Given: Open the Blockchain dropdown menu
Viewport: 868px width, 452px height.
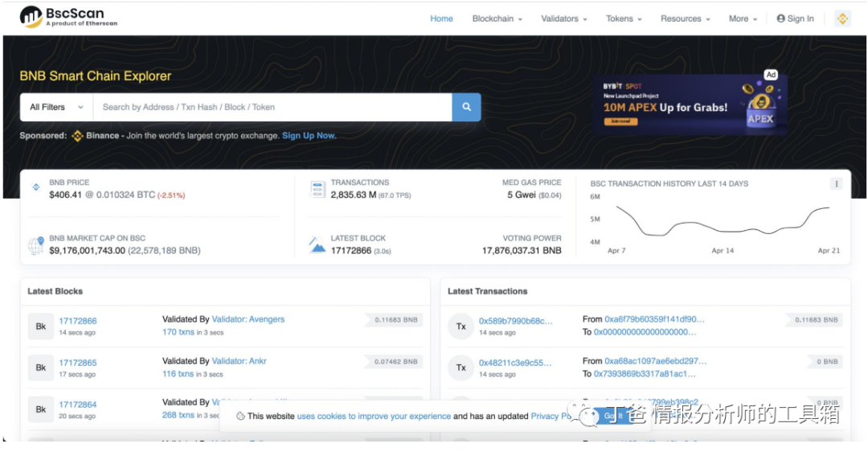Looking at the screenshot, I should (x=497, y=18).
